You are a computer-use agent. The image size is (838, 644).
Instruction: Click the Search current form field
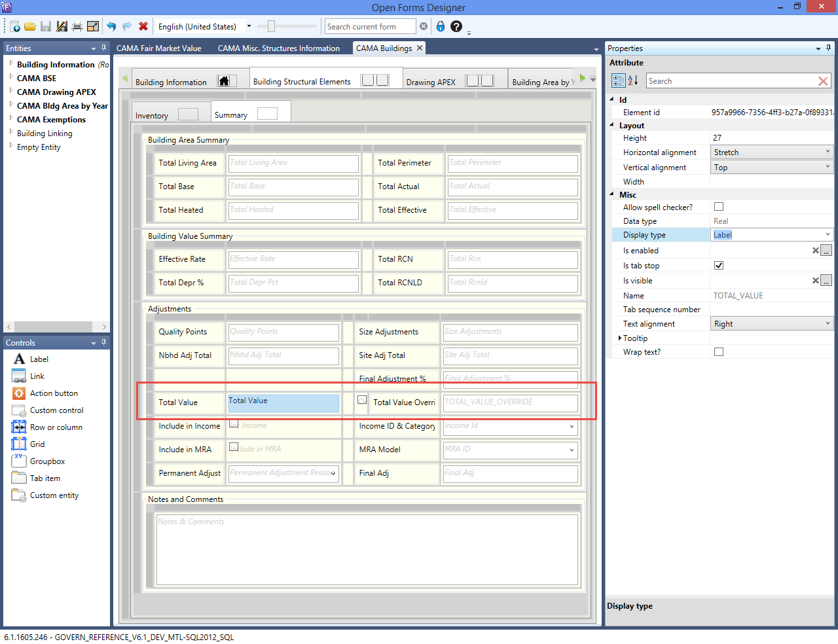tap(370, 27)
